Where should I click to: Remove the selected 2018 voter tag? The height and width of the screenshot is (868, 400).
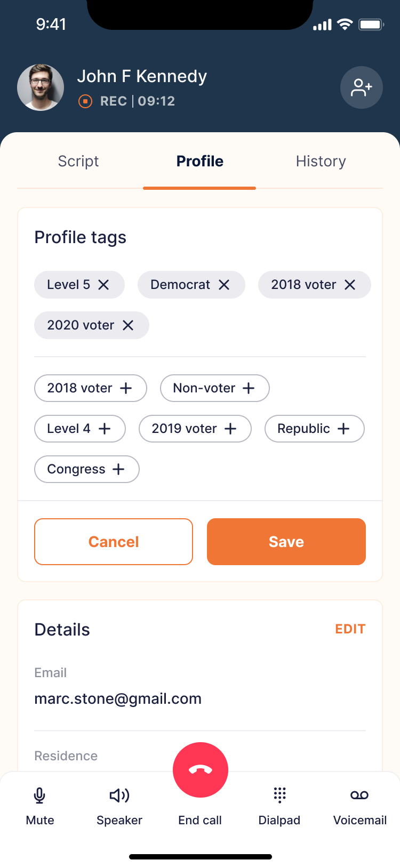tap(350, 285)
